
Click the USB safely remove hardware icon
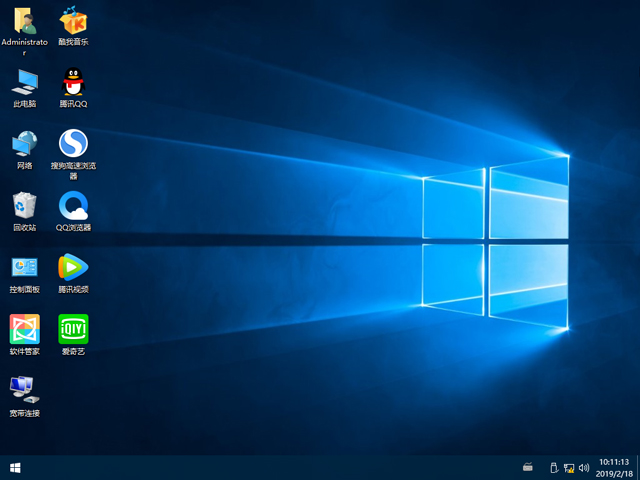pos(554,467)
